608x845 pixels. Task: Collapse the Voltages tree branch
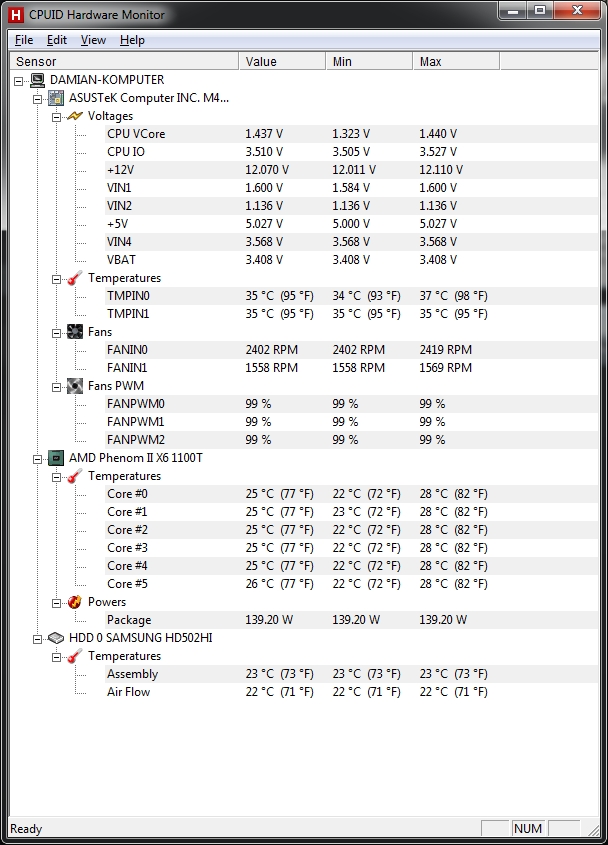(x=56, y=117)
